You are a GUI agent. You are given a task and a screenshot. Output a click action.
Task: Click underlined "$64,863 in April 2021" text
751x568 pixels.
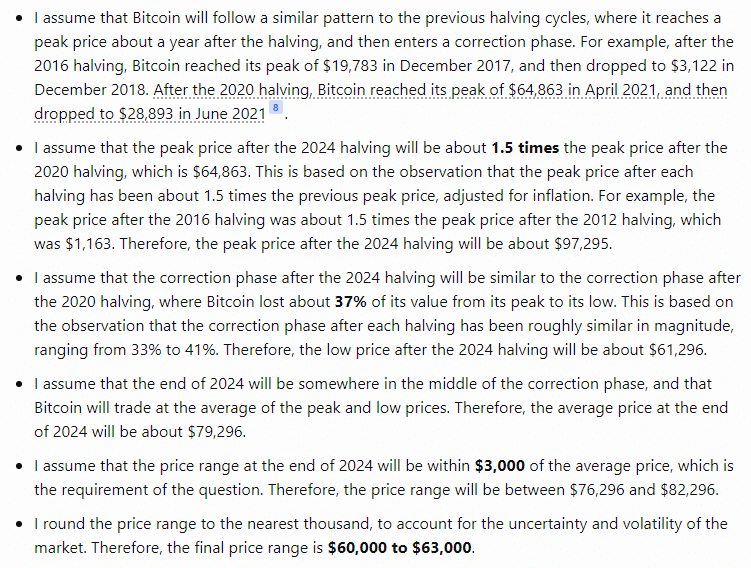coord(521,90)
